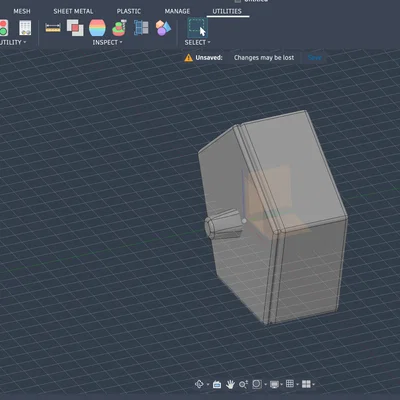Click the traffic-light utility icon

4,28
